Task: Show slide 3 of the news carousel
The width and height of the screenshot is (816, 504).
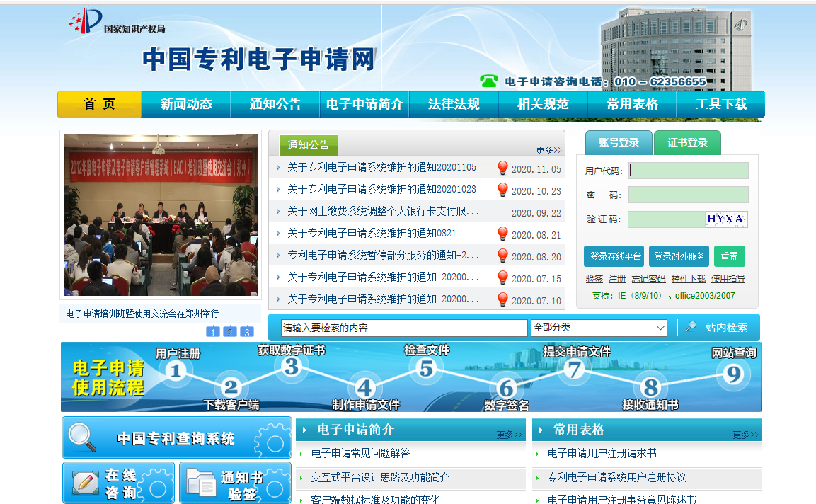Action: point(247,332)
